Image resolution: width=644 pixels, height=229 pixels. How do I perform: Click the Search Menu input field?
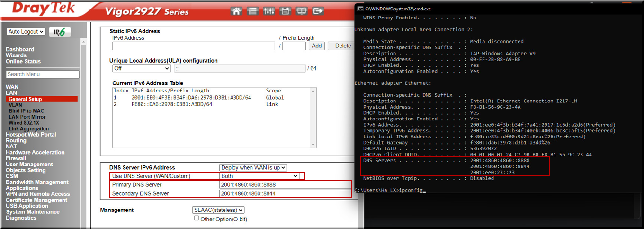[x=43, y=74]
